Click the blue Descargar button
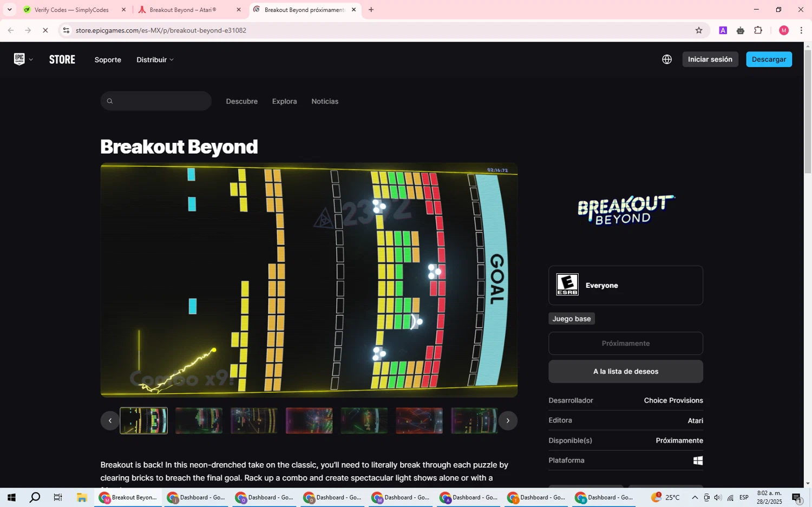 click(x=769, y=60)
